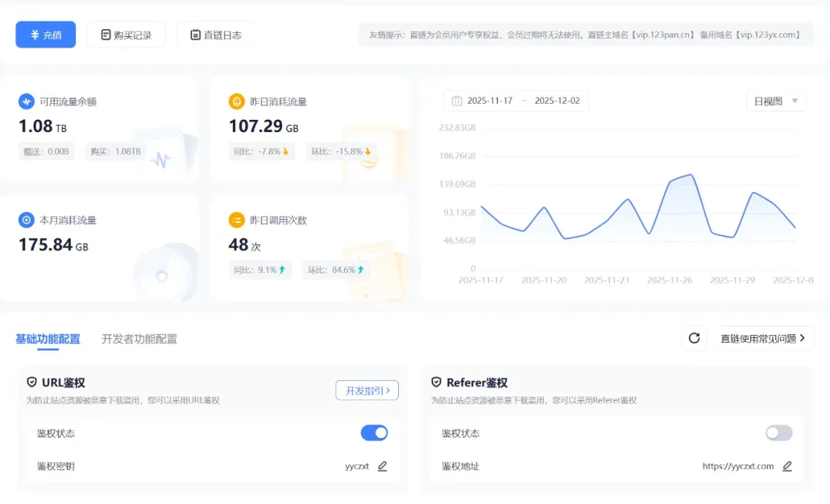Click the 友情提示 notice banner text

(585, 35)
